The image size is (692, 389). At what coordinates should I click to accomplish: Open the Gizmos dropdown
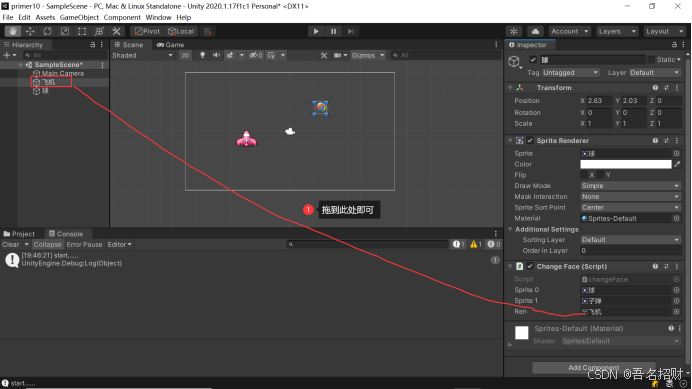point(368,55)
